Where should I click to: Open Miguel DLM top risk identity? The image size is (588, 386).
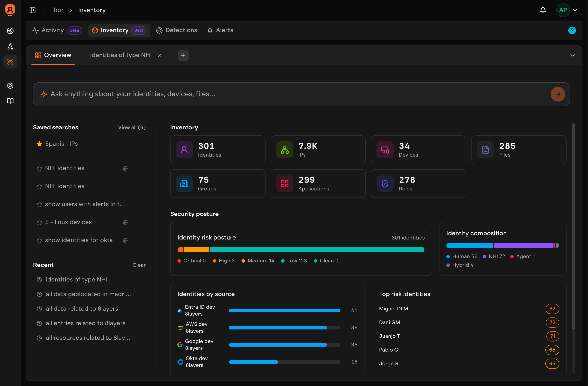click(x=393, y=309)
